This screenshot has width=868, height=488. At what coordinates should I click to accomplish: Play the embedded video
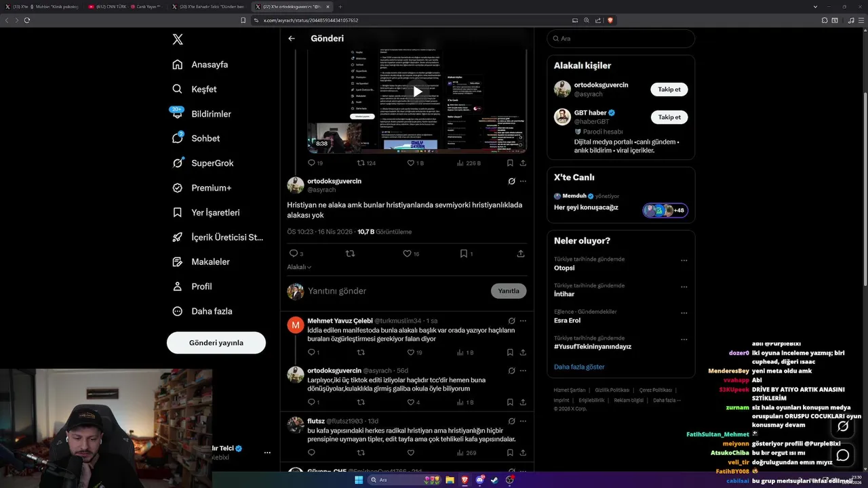tap(417, 91)
